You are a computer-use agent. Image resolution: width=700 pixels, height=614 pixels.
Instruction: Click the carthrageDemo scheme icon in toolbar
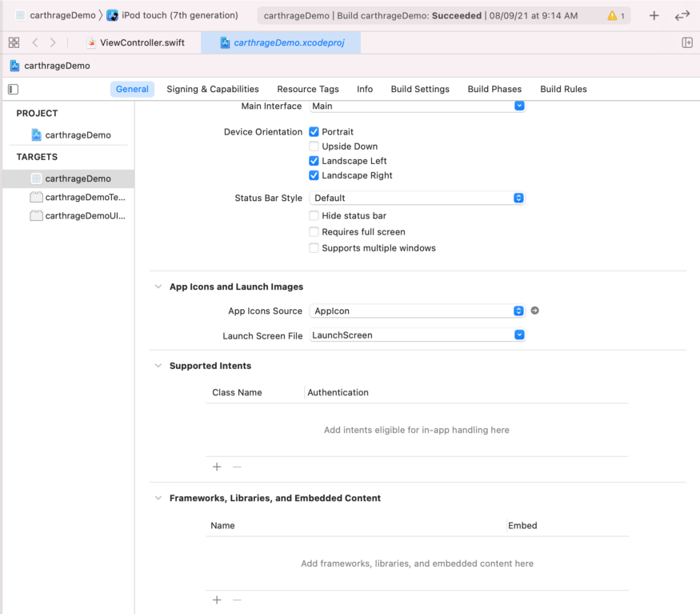20,16
